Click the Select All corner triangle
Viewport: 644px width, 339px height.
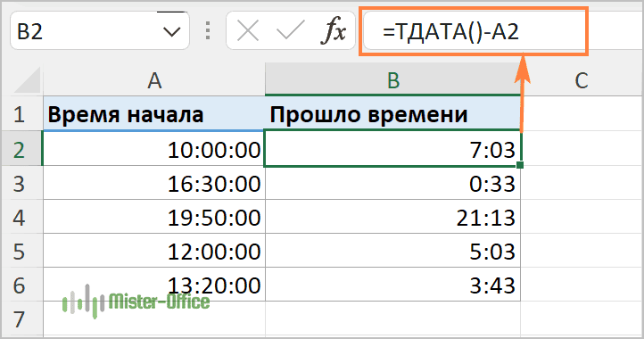click(27, 79)
